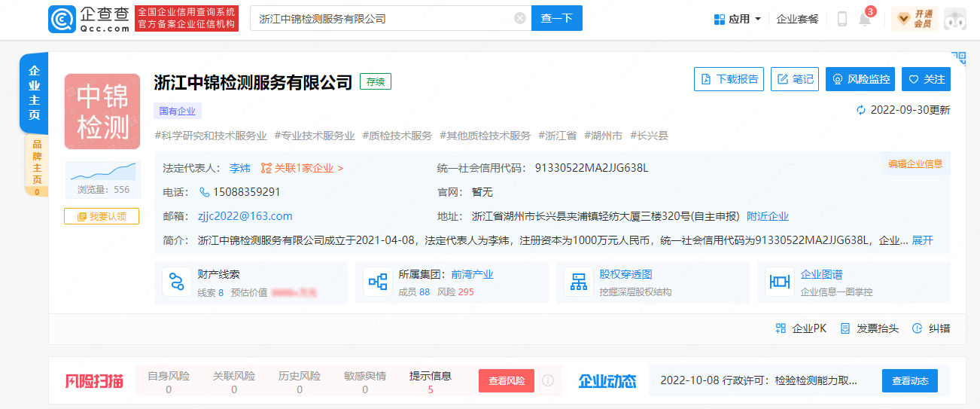The width and height of the screenshot is (980, 409).
Task: Open 敏感舆情 risk category
Action: 365,382
